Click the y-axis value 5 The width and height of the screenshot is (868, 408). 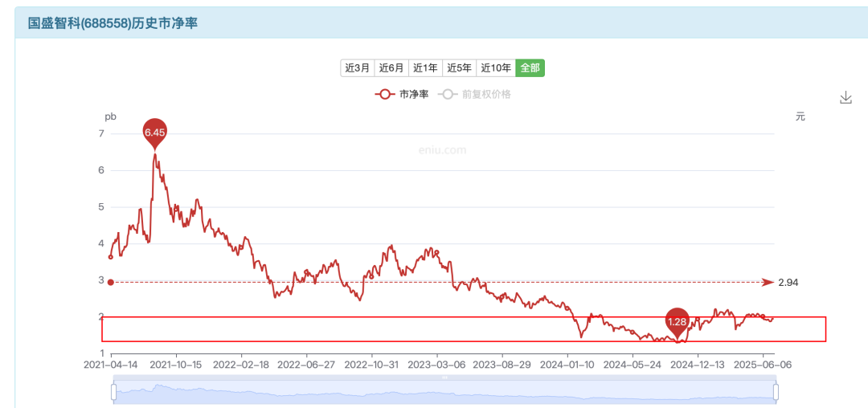101,206
